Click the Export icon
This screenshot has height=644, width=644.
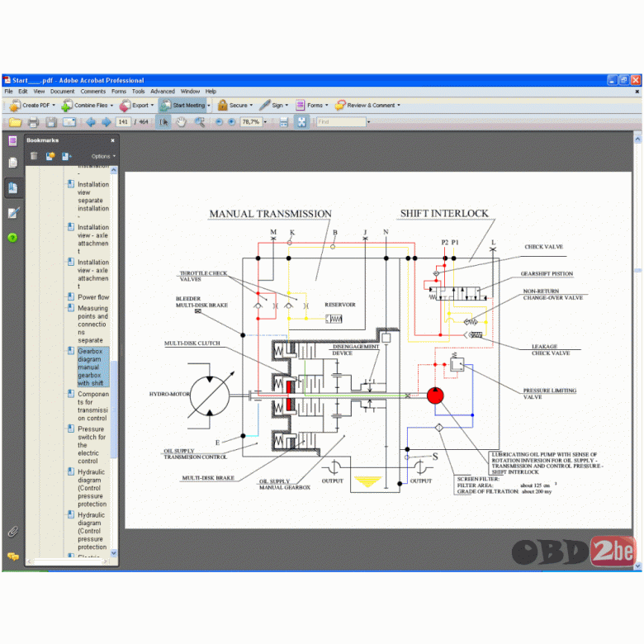pos(125,106)
